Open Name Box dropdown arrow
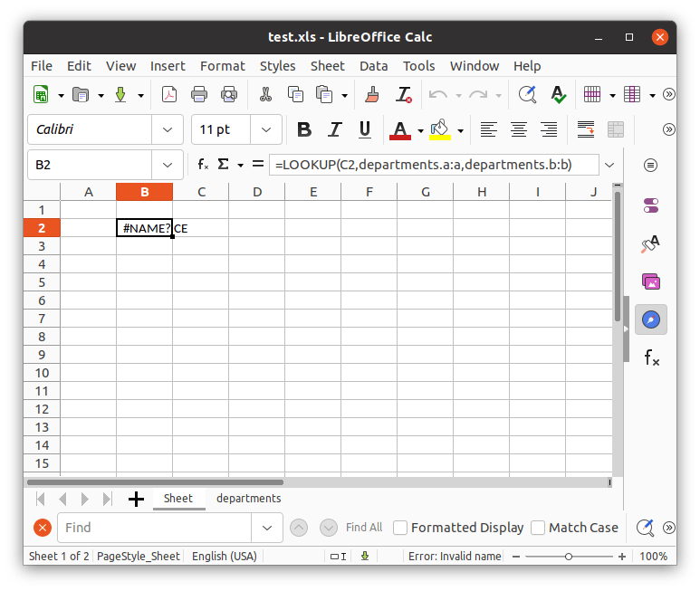 pyautogui.click(x=168, y=165)
